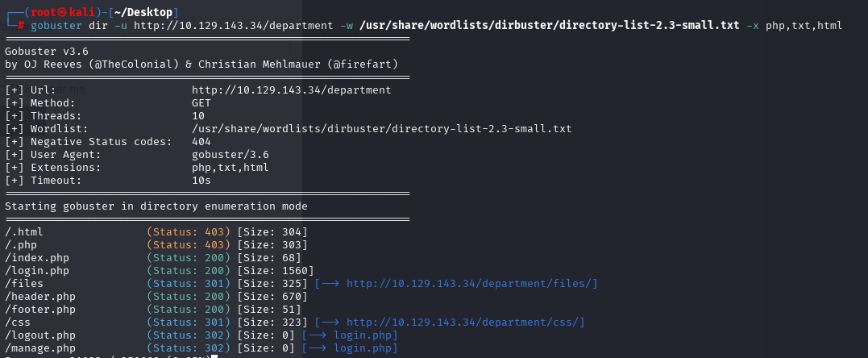Click the /logout.php result entry
Viewport: 868px width, 358px height.
(x=39, y=335)
